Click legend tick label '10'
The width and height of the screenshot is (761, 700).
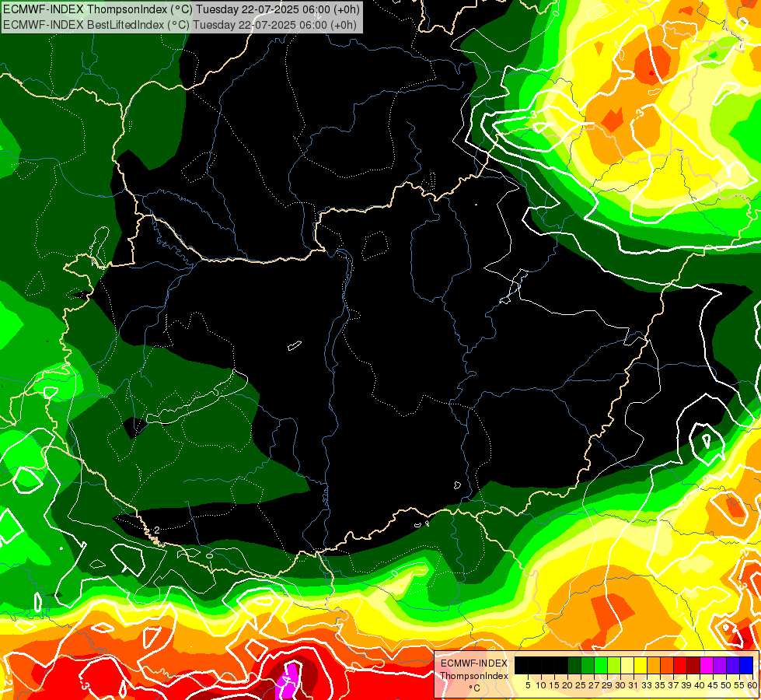(541, 685)
